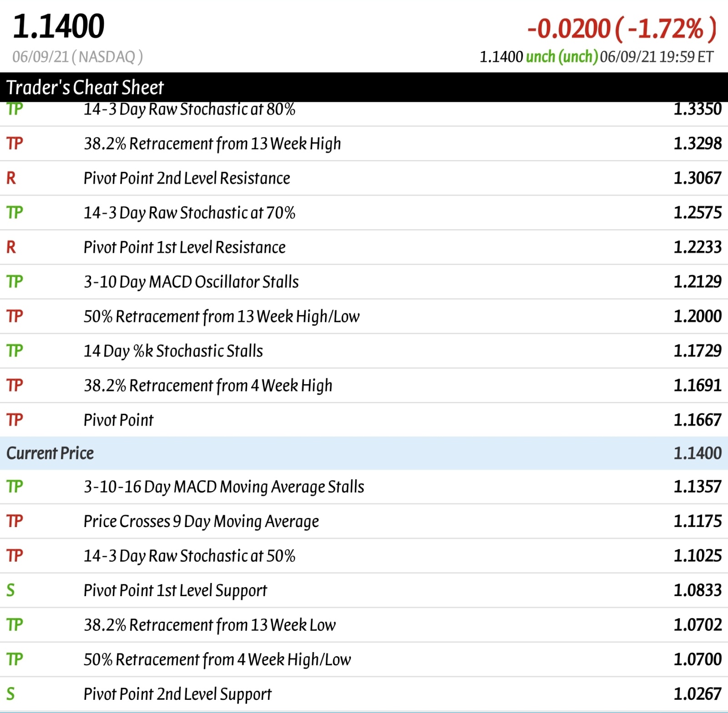Click the red TP marker beside 9 Day Moving Average
This screenshot has width=728, height=713.
coord(15,522)
